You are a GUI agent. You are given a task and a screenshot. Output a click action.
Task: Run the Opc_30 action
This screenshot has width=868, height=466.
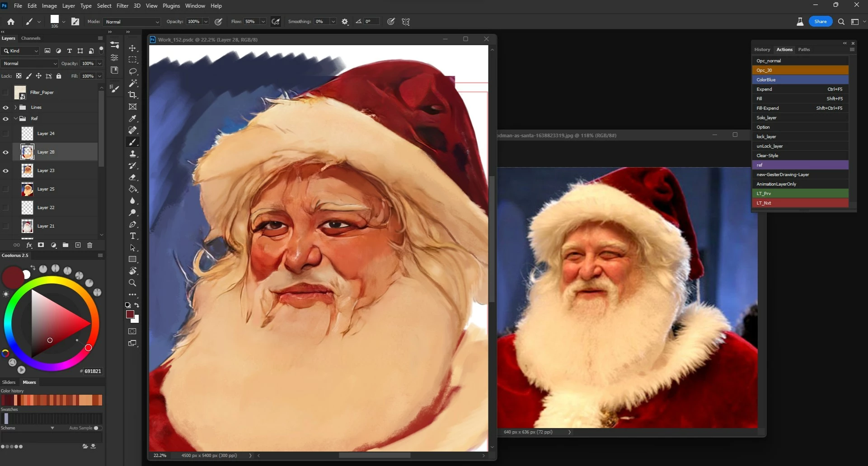click(800, 70)
